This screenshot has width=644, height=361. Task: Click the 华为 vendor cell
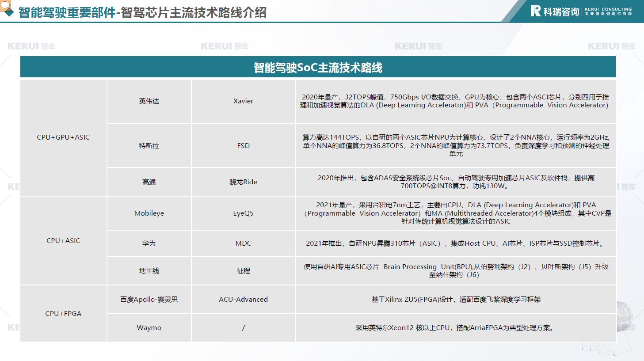pos(149,243)
